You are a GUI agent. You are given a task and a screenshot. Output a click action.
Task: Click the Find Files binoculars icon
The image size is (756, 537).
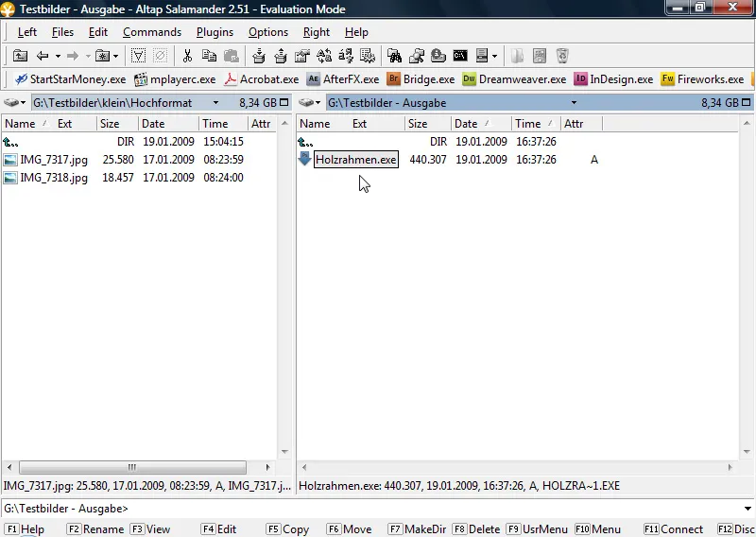click(x=394, y=56)
